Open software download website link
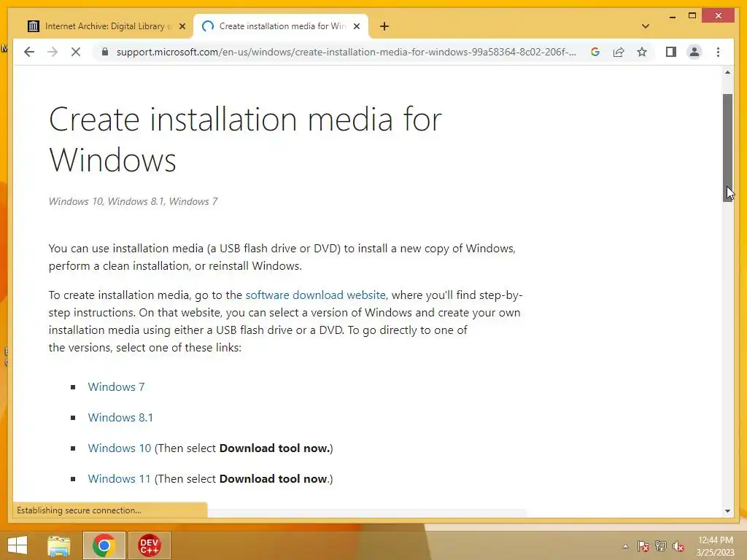The height and width of the screenshot is (560, 747). coord(315,295)
